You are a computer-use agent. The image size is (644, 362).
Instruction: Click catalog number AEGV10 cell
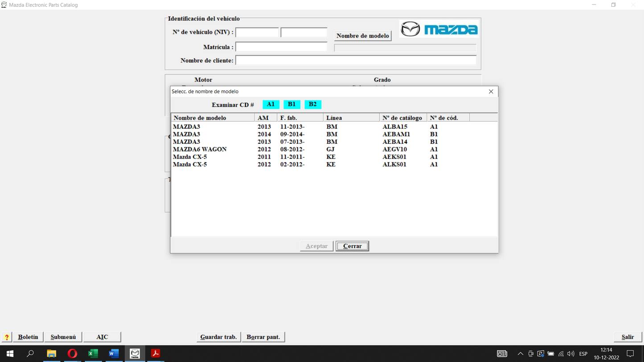(394, 149)
